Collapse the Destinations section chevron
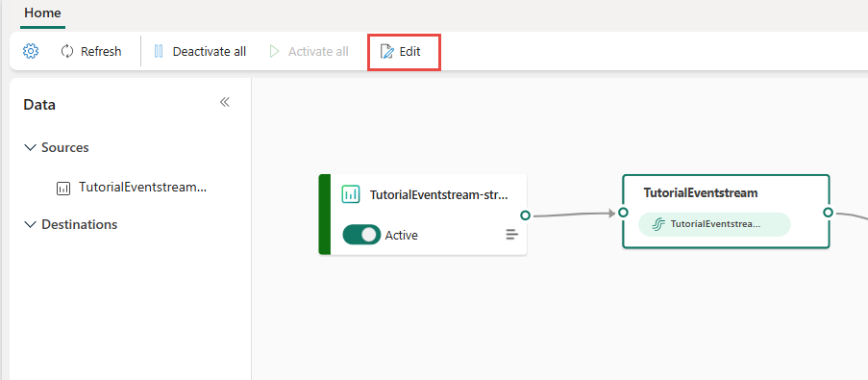The height and width of the screenshot is (380, 868). pyautogui.click(x=30, y=225)
